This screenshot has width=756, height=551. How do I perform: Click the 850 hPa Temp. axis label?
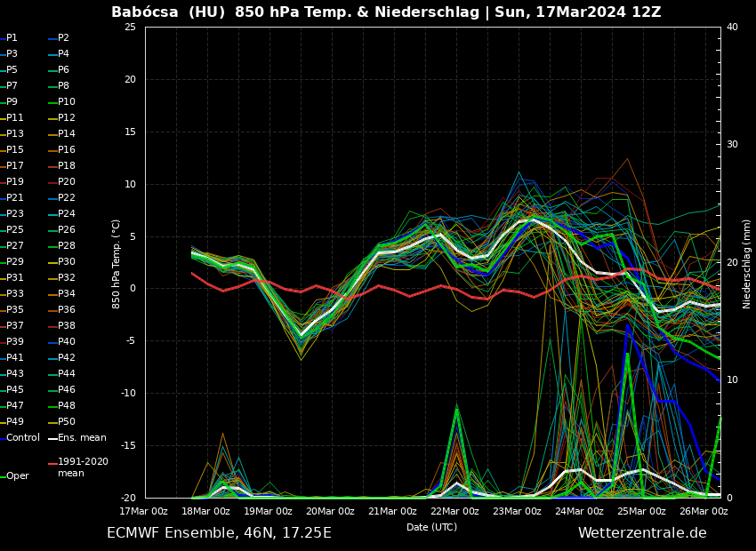[x=117, y=263]
